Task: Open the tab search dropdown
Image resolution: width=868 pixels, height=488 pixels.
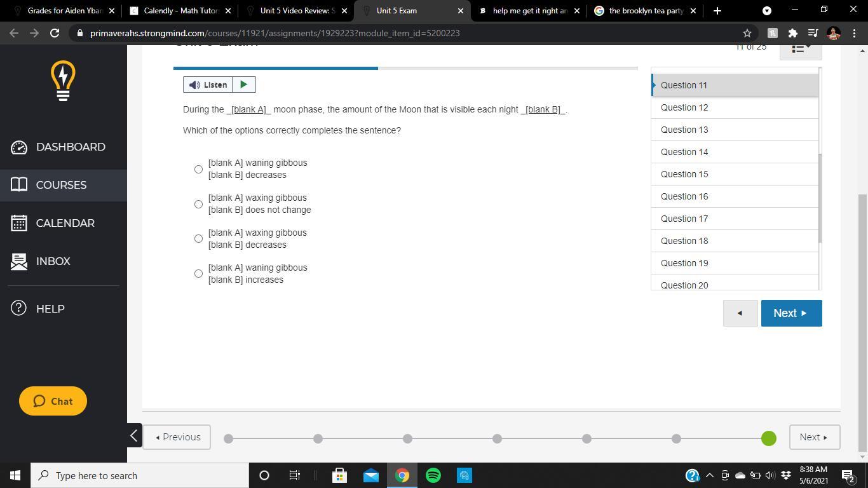Action: click(x=767, y=11)
